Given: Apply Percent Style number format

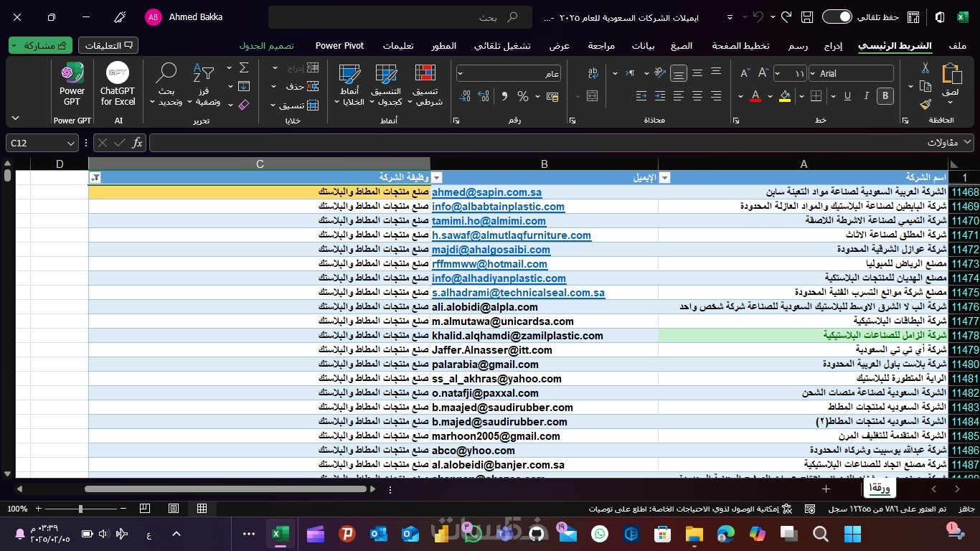Looking at the screenshot, I should point(522,96).
